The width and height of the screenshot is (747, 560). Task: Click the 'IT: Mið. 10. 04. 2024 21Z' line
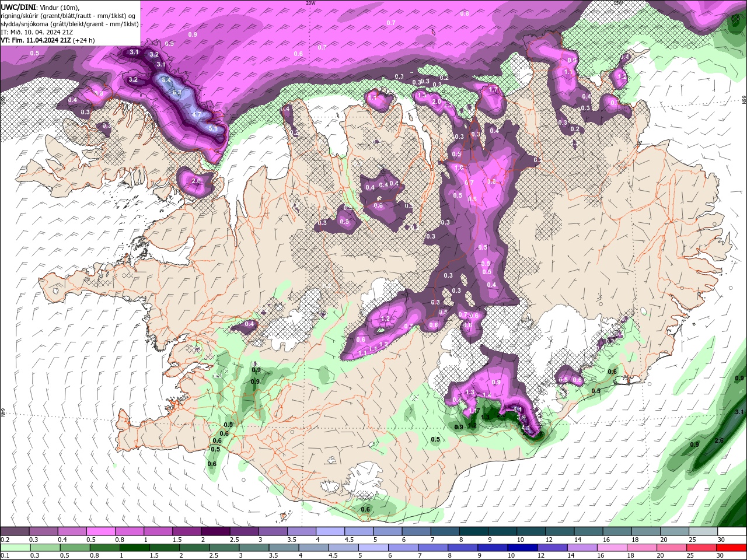coord(36,32)
